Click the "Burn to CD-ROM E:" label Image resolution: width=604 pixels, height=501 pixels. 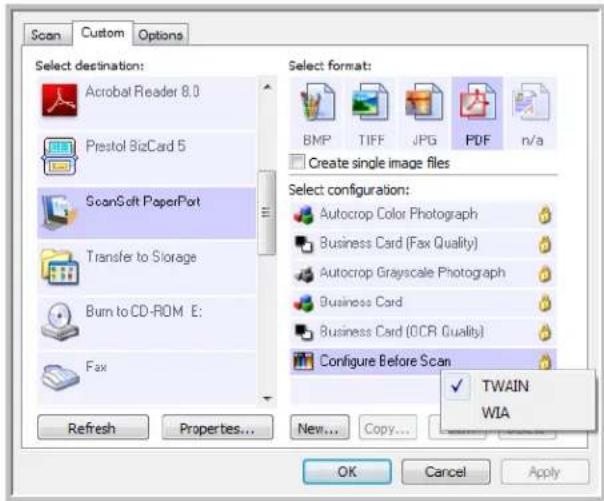click(x=144, y=311)
